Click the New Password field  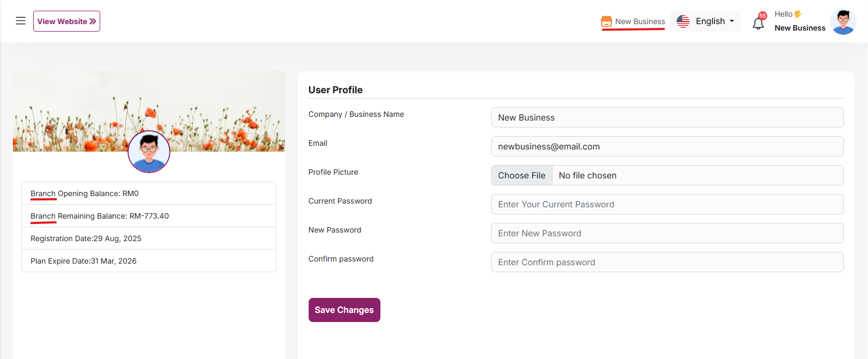(x=667, y=233)
